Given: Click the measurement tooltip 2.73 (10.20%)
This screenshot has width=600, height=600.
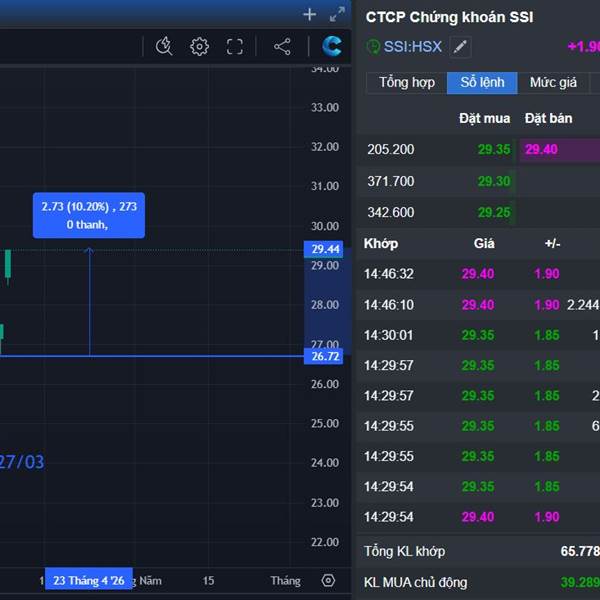Looking at the screenshot, I should [89, 215].
